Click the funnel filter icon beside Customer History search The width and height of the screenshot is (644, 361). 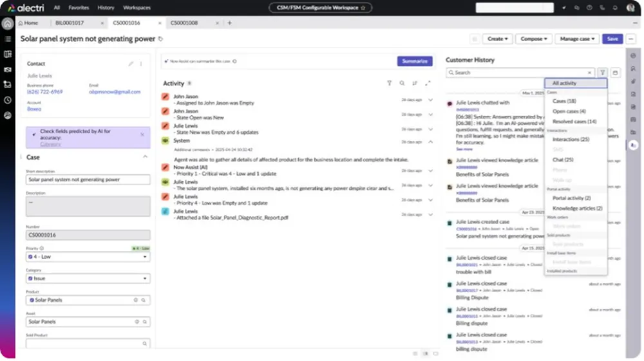[x=602, y=73]
